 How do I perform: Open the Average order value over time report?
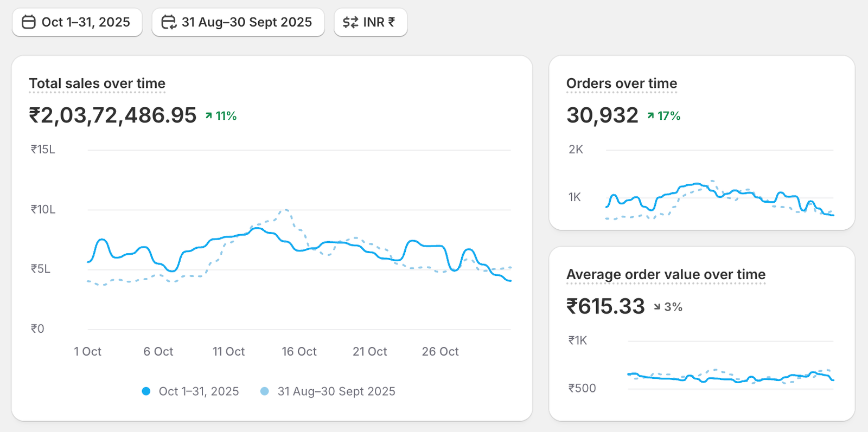[666, 275]
